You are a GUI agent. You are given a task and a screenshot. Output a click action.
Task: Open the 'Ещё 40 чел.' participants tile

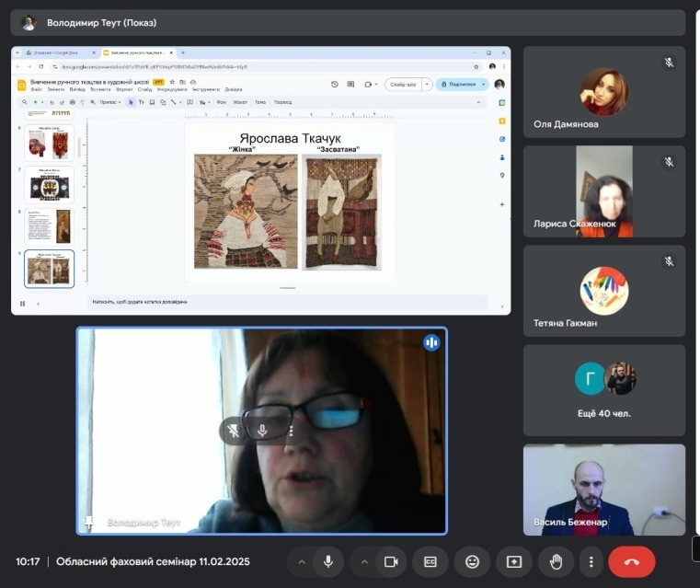(x=604, y=390)
